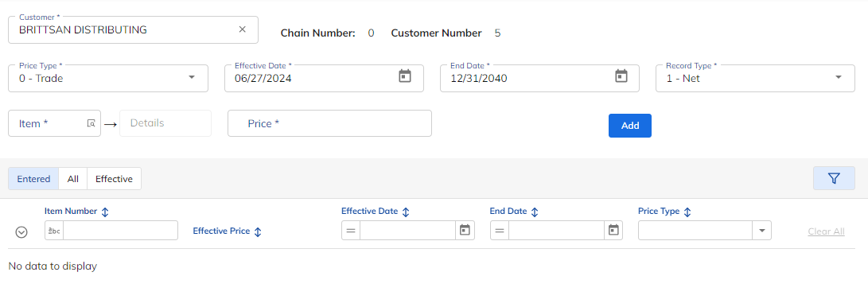The image size is (868, 307).
Task: Sort by End Date column arrows
Action: 535,212
